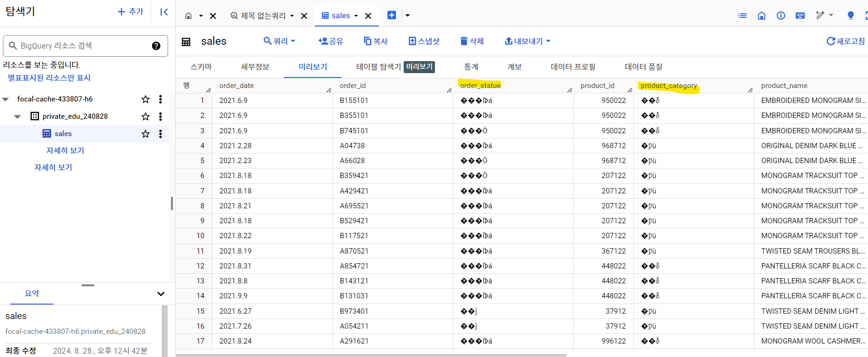
Task: Open the Query dropdown button
Action: click(279, 41)
